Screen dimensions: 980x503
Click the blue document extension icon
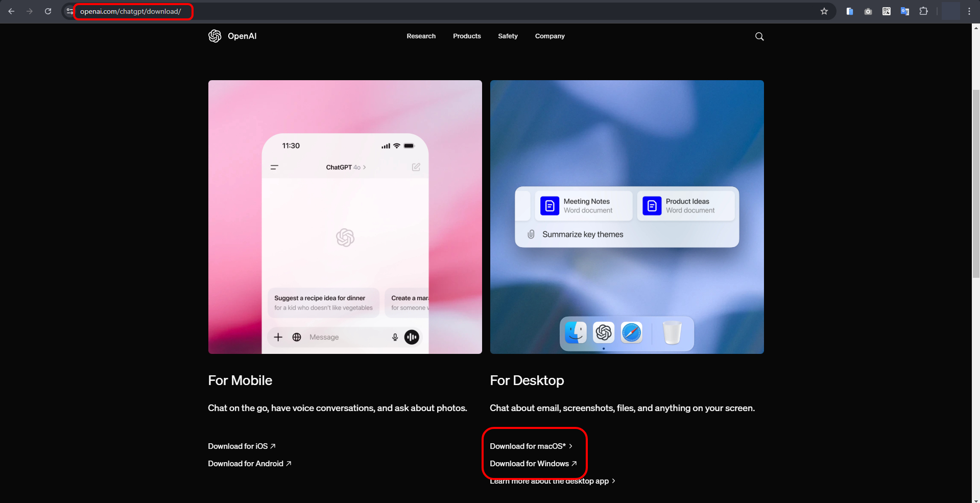850,11
